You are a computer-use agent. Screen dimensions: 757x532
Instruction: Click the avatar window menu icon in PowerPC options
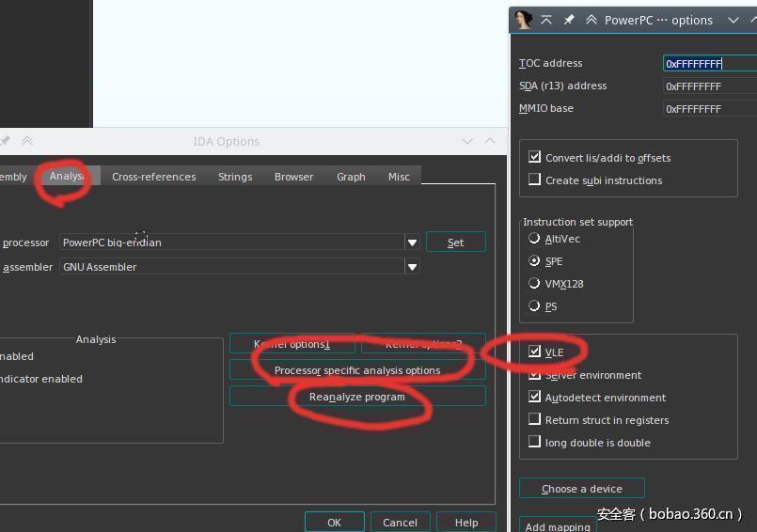click(x=524, y=20)
